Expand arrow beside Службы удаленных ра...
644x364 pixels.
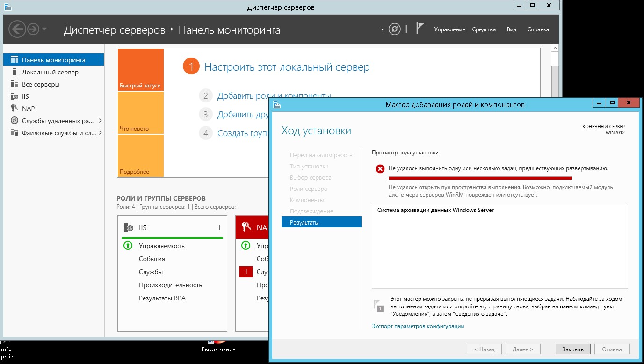100,121
